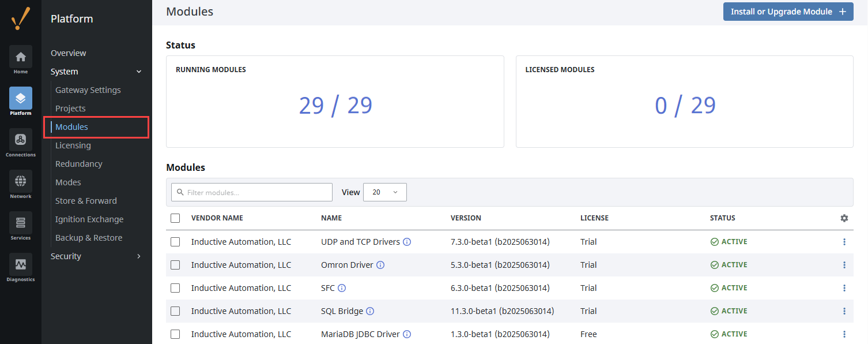Open the Licensing page
868x344 pixels.
pos(73,145)
